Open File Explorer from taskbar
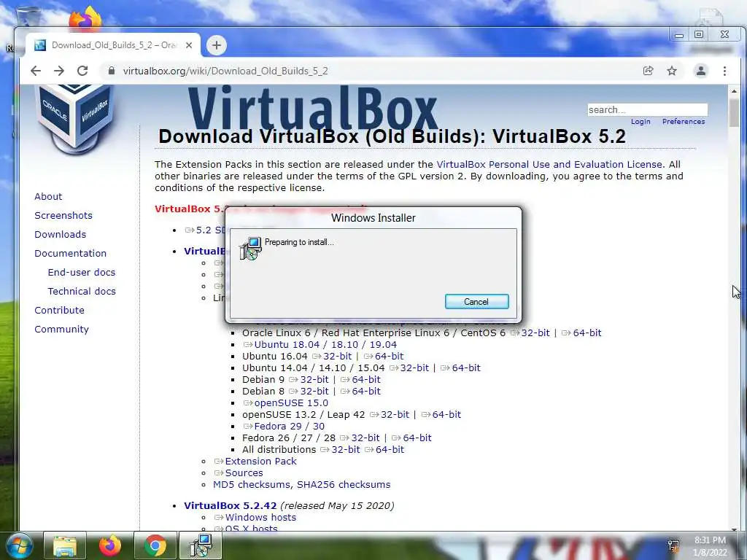 point(65,545)
